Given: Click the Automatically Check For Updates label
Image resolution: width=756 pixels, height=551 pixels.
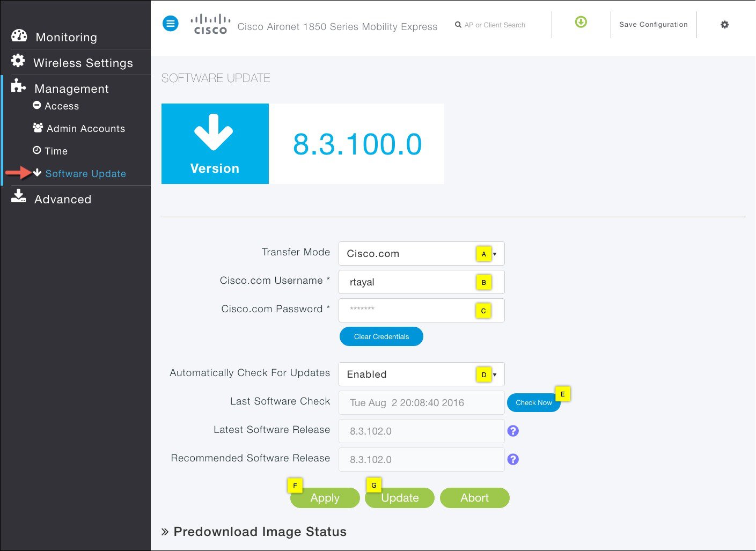Looking at the screenshot, I should tap(250, 373).
